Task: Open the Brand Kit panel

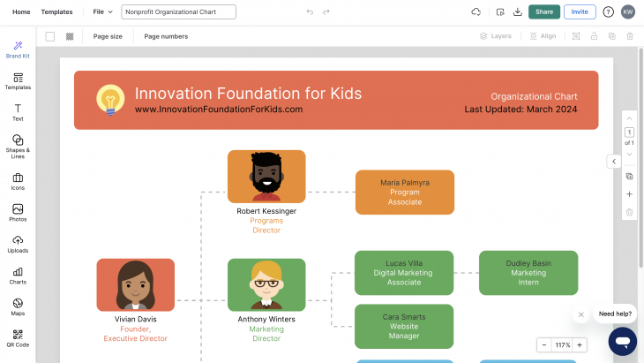Action: click(18, 49)
